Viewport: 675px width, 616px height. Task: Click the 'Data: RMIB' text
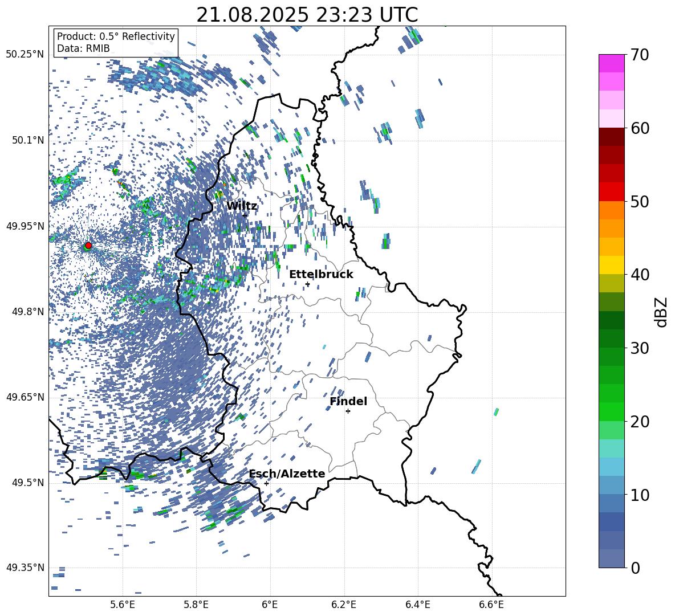83,48
